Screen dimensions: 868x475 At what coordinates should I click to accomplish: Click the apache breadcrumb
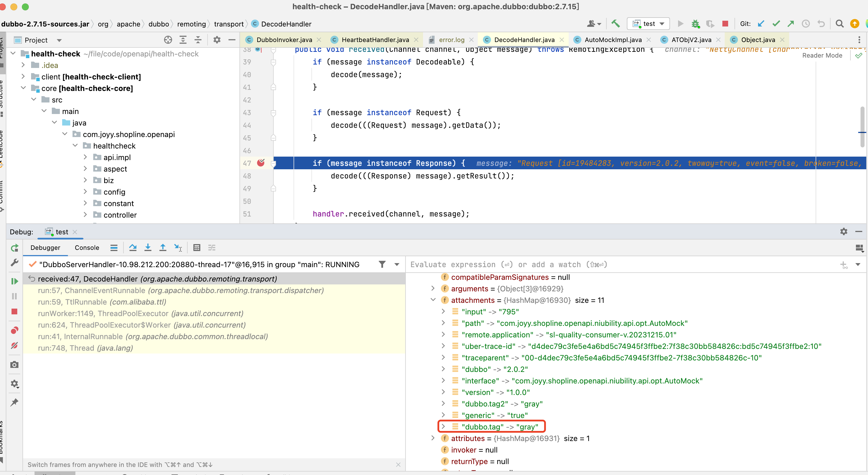coord(128,24)
